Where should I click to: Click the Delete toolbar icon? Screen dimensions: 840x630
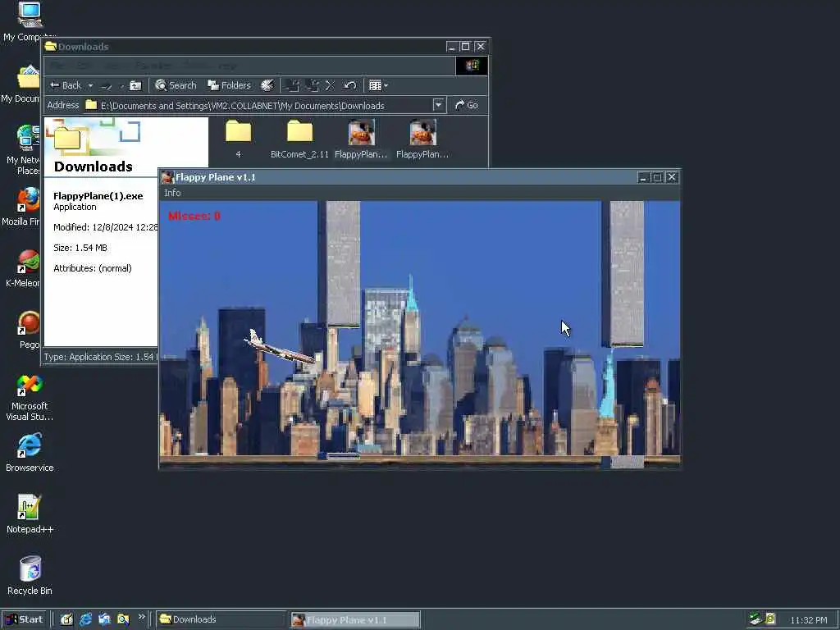330,85
